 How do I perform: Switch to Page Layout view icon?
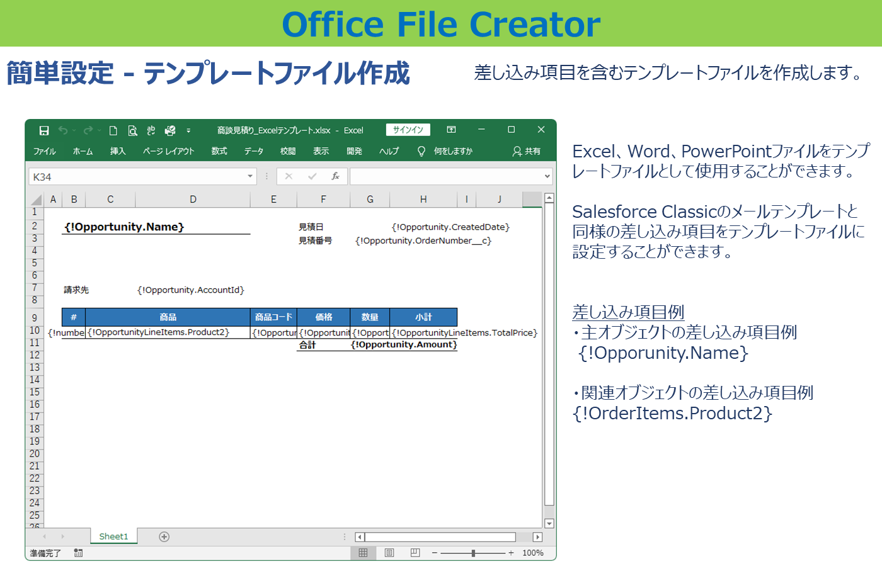[x=389, y=553]
